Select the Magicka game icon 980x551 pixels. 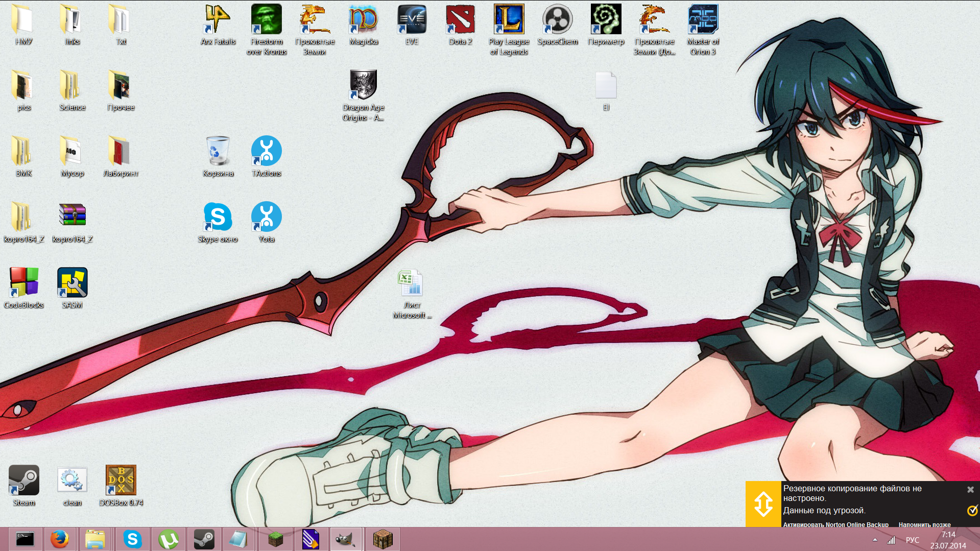[x=364, y=25]
